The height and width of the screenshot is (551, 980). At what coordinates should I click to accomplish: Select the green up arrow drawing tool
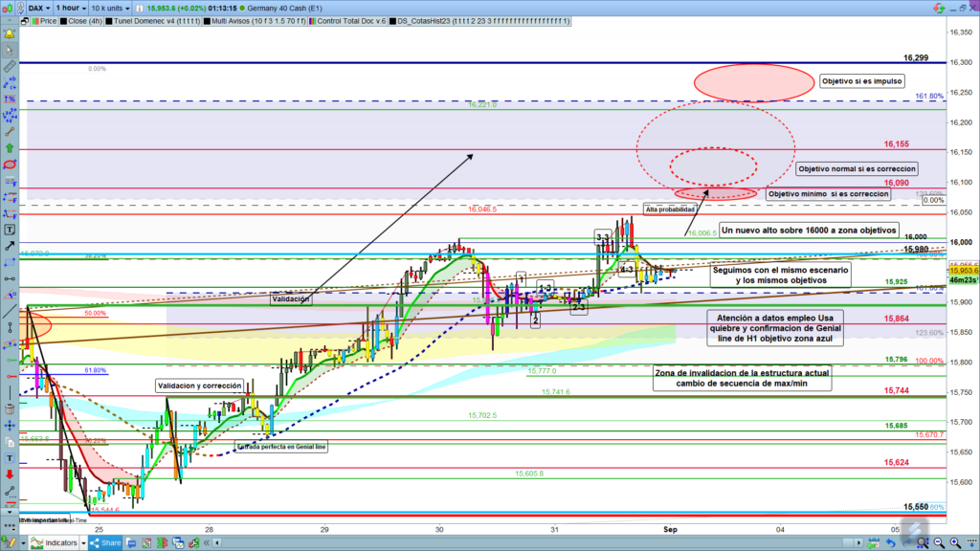(x=10, y=147)
